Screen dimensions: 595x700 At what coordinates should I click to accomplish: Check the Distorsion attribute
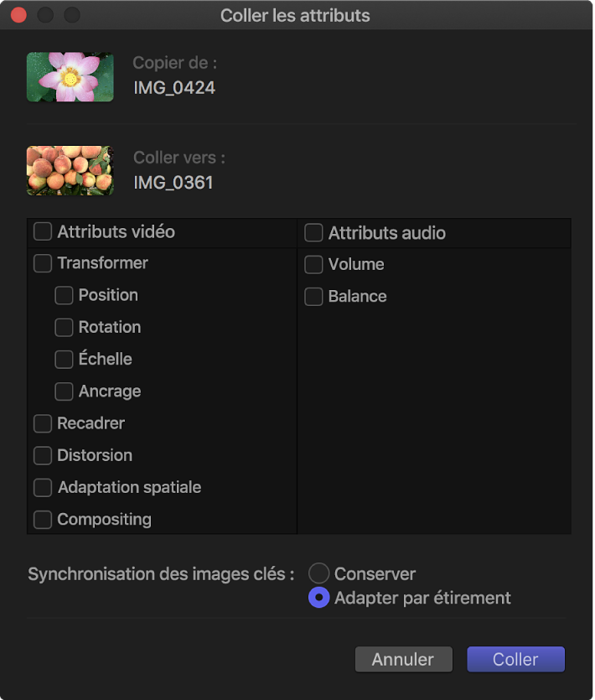(x=43, y=455)
